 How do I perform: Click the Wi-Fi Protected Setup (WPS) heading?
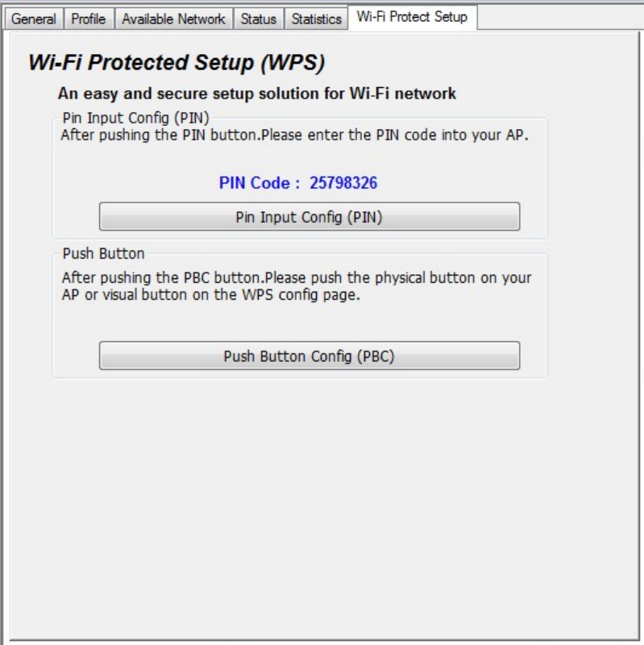[x=176, y=62]
